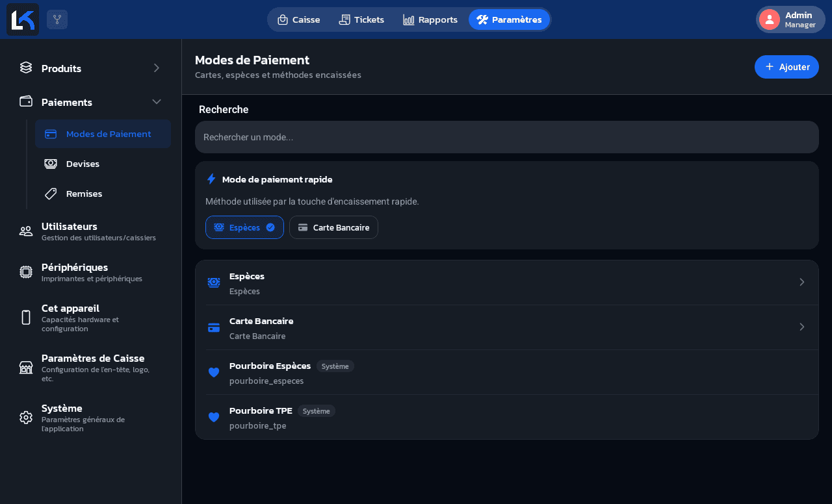Click the cash icon in Espèces list row
The width and height of the screenshot is (832, 504).
point(214,283)
